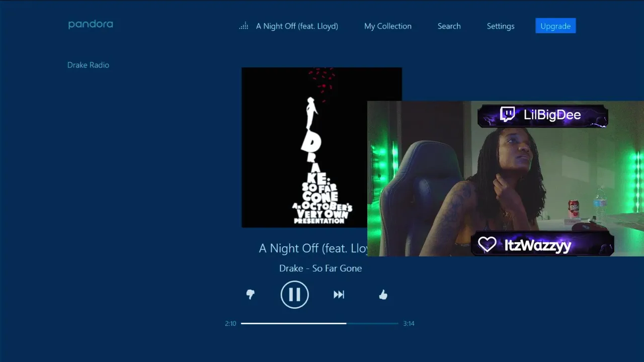
Task: Click the thumbs down icon
Action: 250,295
